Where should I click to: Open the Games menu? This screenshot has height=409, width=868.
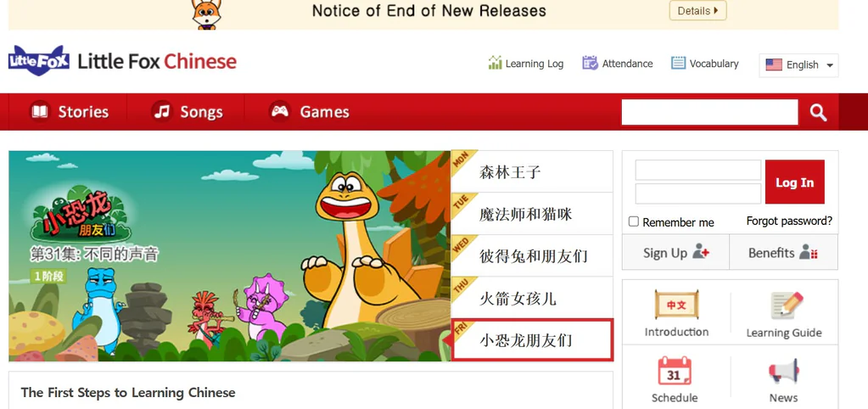(x=309, y=112)
